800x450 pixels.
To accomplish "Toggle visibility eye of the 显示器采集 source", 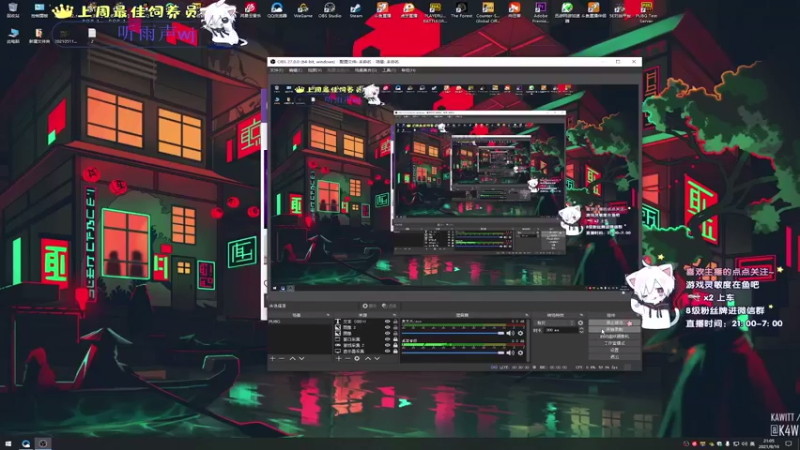I will coord(387,351).
